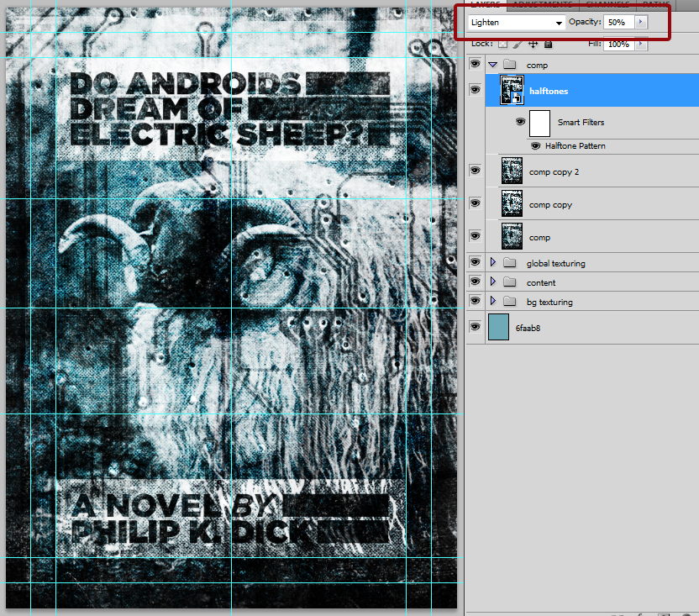Viewport: 699px width, 616px height.
Task: Click the lock position move icon
Action: [533, 44]
